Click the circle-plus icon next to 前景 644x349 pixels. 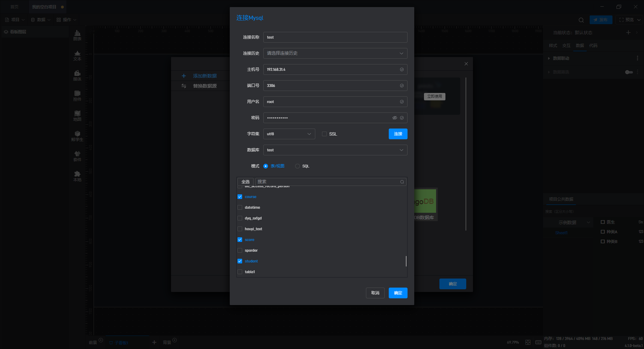[x=101, y=340]
